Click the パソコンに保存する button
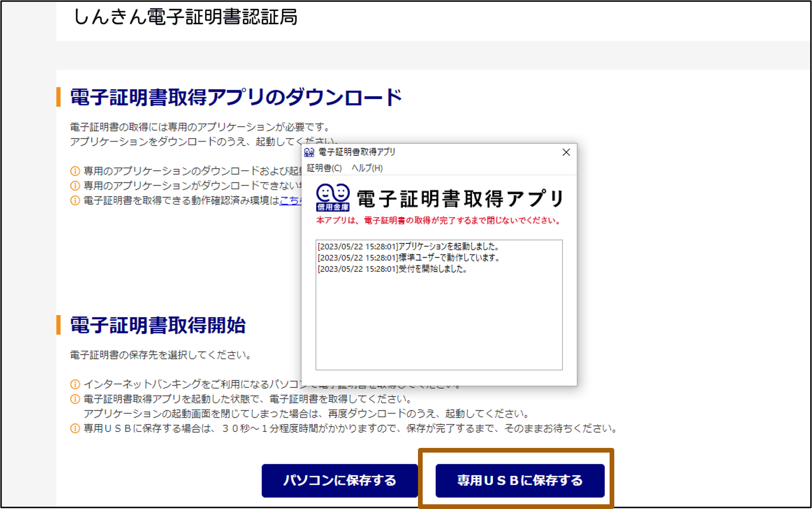812x509 pixels. (340, 480)
